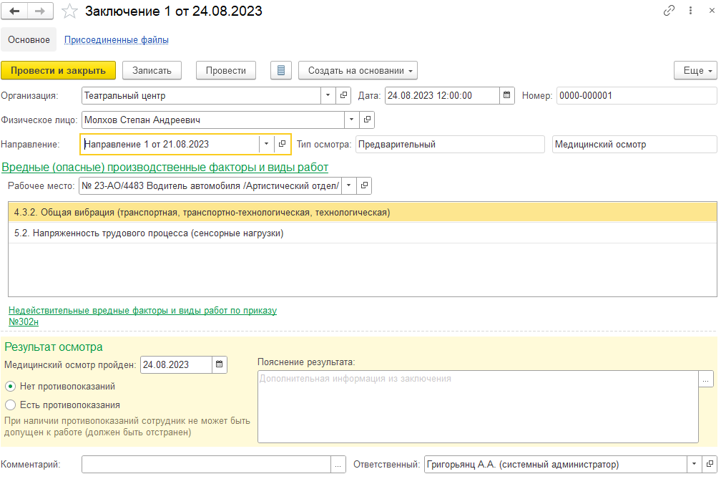Expand the Рабочее место dropdown
The image size is (721, 479).
click(348, 186)
